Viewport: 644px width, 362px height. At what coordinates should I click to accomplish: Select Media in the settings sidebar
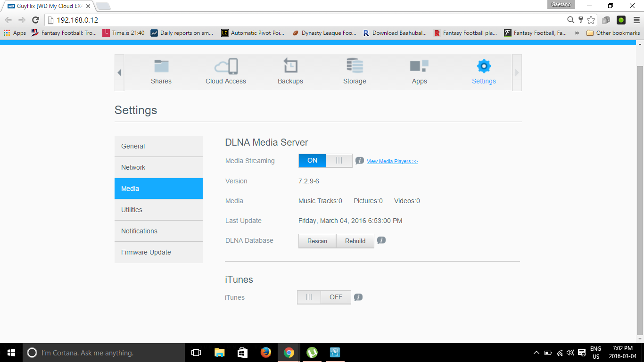158,189
